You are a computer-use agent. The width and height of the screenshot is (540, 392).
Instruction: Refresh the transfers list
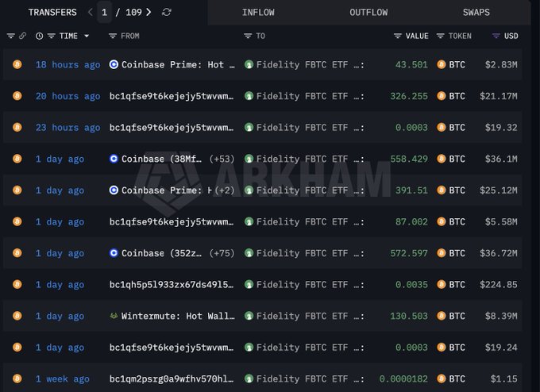click(167, 13)
